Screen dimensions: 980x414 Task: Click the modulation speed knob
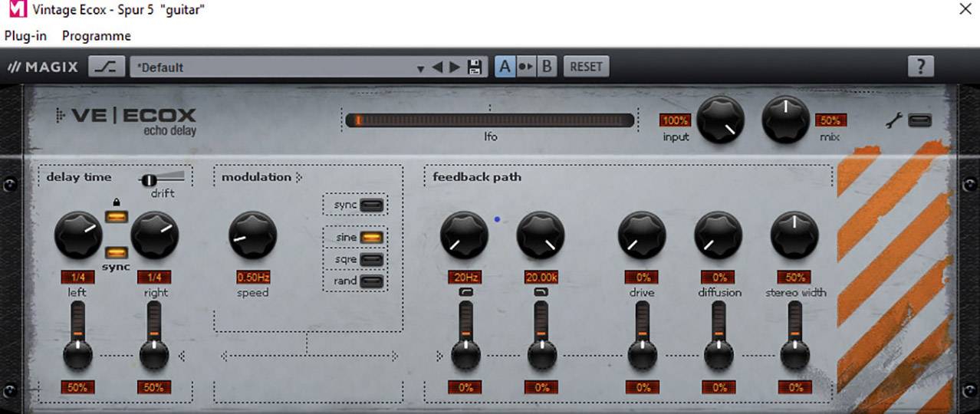pos(252,235)
